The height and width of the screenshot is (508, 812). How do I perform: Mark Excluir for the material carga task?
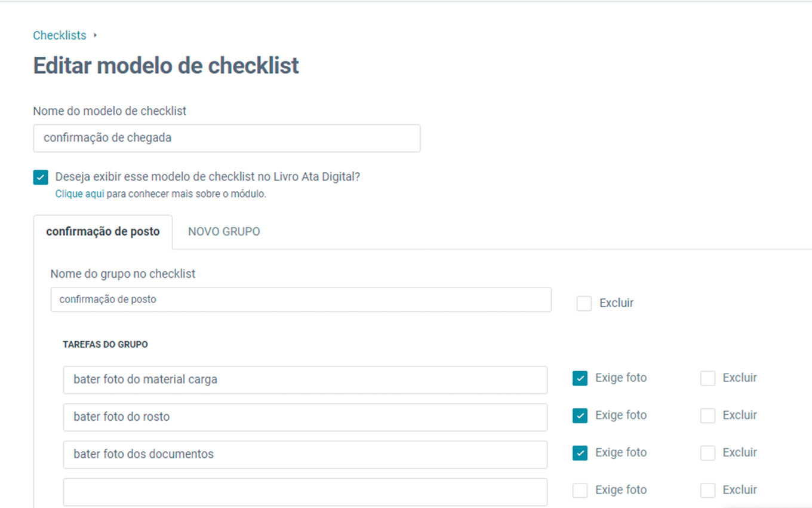click(x=708, y=378)
